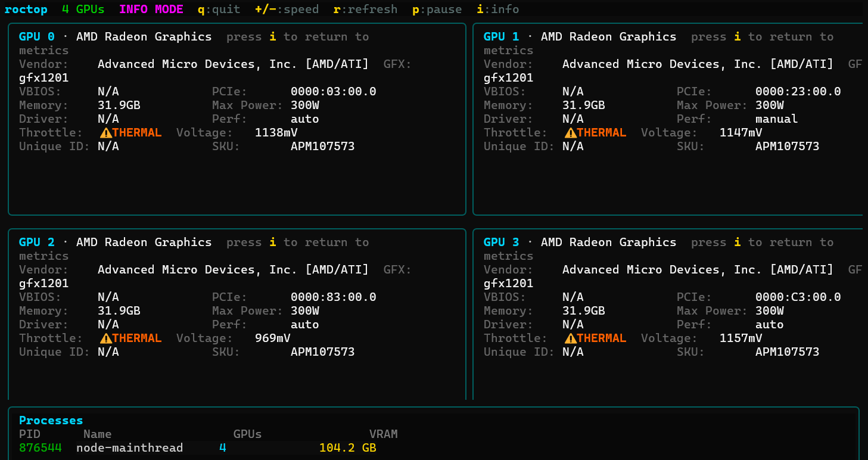Click the thermal warning icon in GPU 2 panel
This screenshot has height=460, width=868.
coord(105,338)
